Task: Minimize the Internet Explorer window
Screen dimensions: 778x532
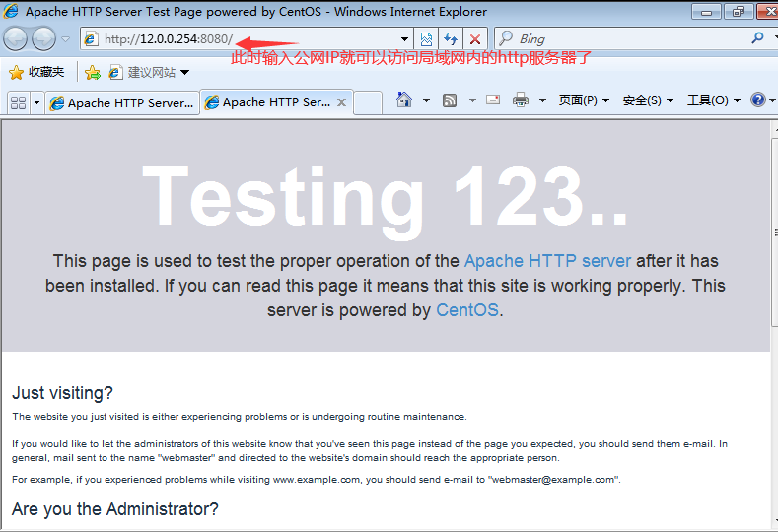Action: pos(707,12)
